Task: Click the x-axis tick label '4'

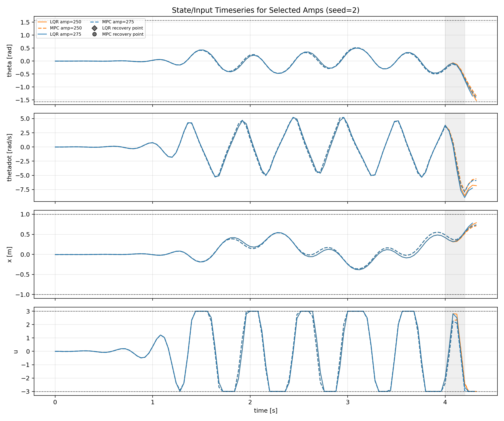Action: [445, 402]
